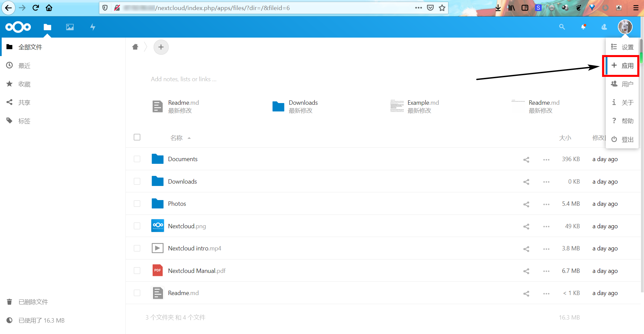Click the search magnifier icon
This screenshot has height=334, width=644.
pyautogui.click(x=562, y=27)
